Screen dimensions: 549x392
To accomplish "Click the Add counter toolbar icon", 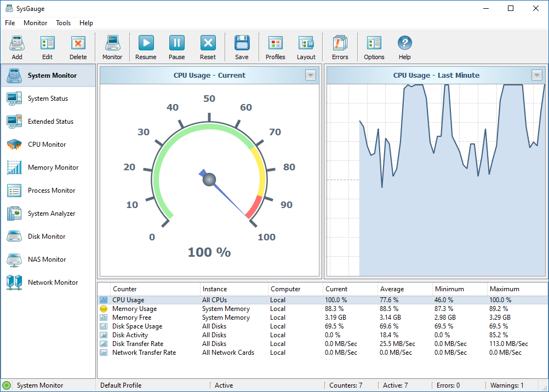I will [x=17, y=43].
